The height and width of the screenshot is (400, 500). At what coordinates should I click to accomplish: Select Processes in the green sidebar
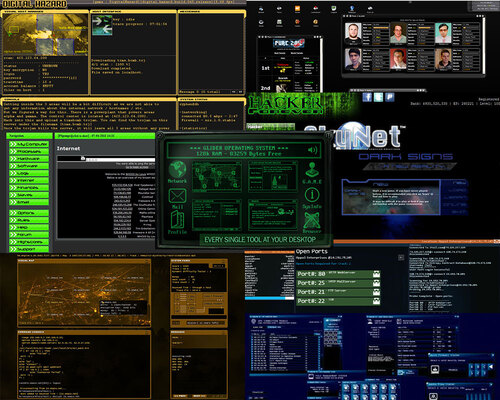[x=29, y=151]
